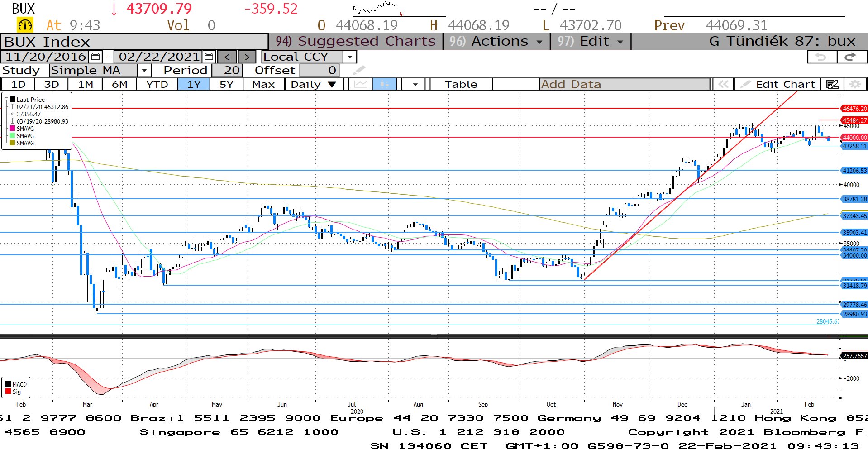Click the pencil annotate icon beside Offset
This screenshot has height=464, width=868.
(x=359, y=71)
